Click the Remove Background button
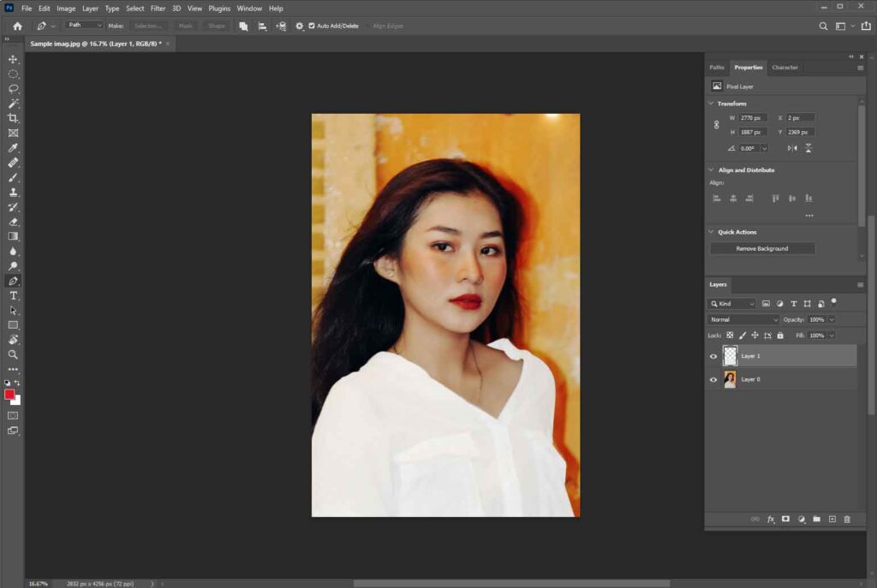 pos(761,248)
